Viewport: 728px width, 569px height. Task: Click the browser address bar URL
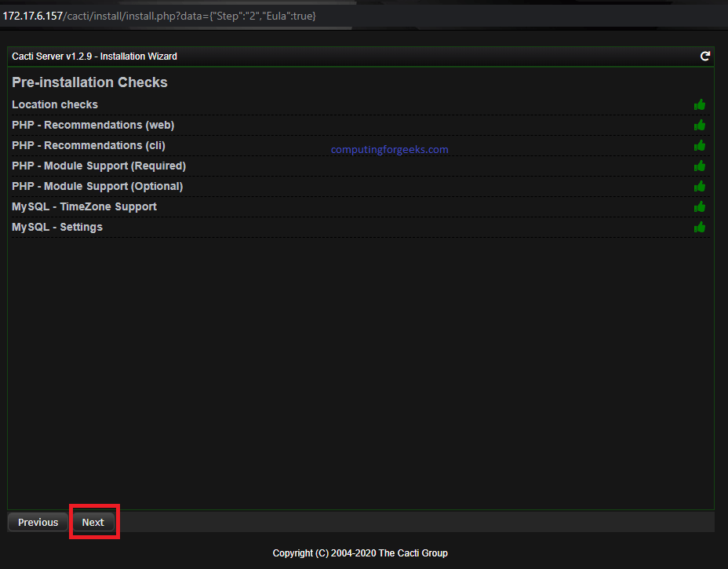[x=159, y=16]
